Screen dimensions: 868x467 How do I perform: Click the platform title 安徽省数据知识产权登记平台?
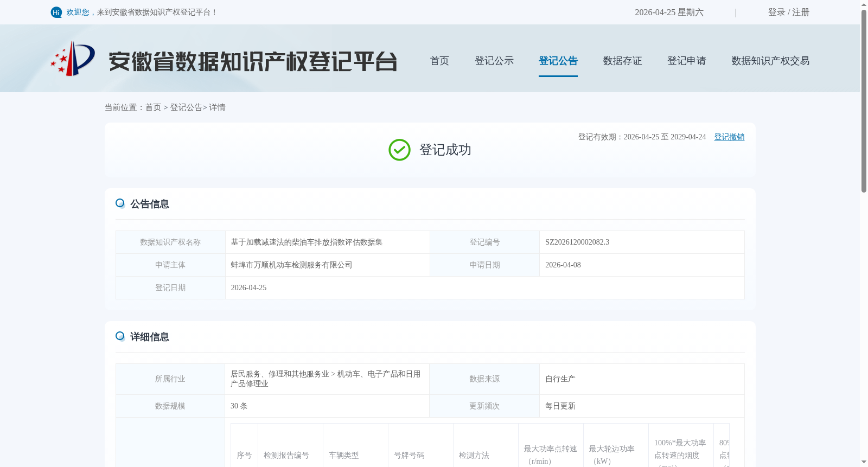pos(253,61)
